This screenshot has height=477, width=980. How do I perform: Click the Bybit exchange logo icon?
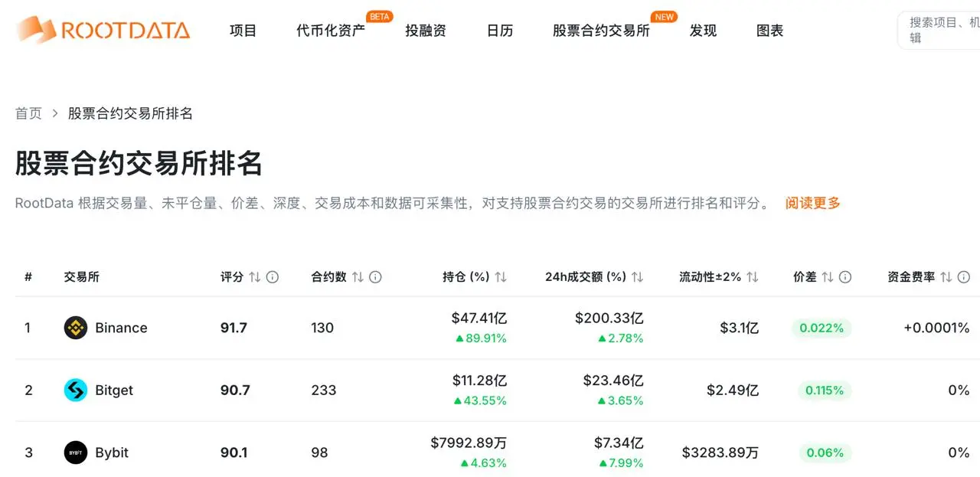pyautogui.click(x=76, y=452)
